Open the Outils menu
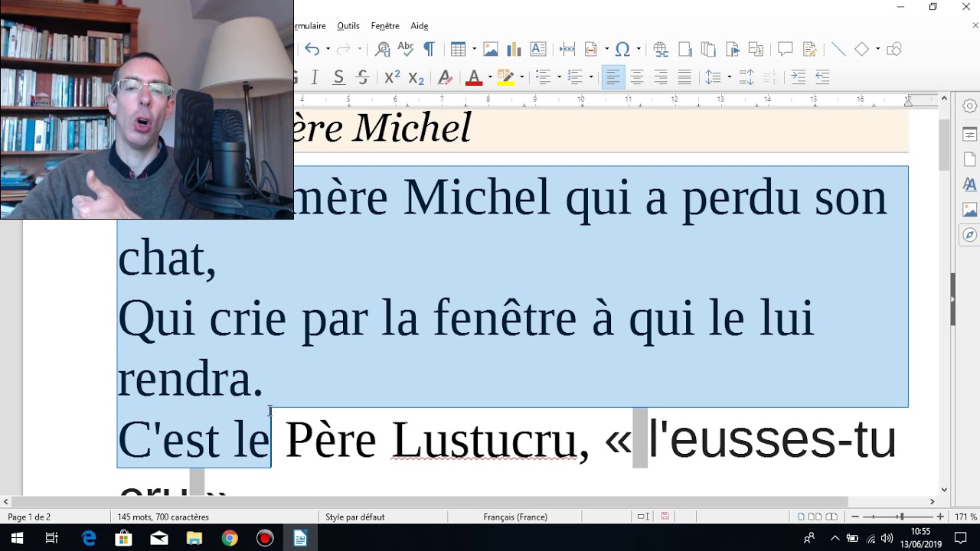 click(348, 26)
